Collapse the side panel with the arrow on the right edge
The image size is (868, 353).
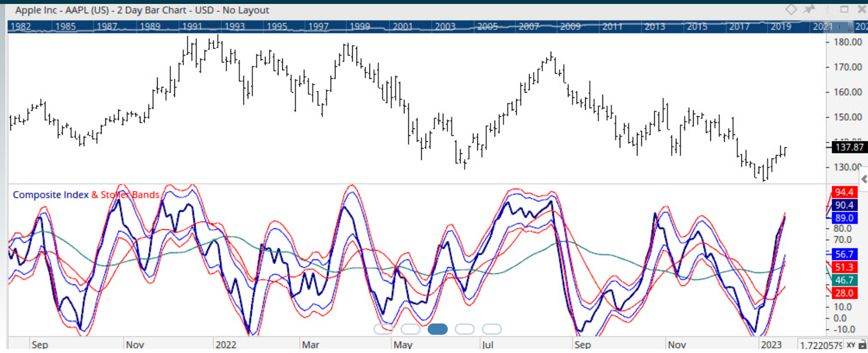pos(864,179)
